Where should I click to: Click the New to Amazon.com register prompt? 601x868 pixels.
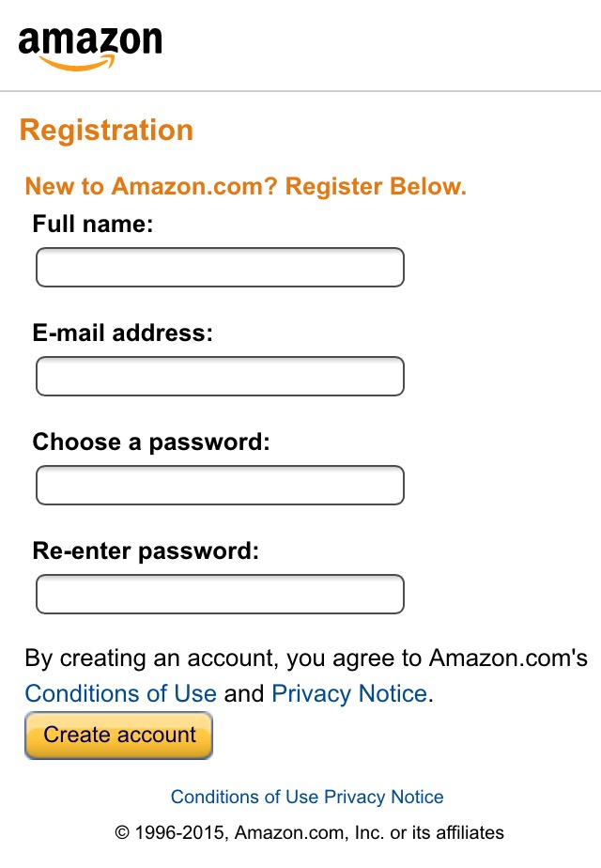244,186
